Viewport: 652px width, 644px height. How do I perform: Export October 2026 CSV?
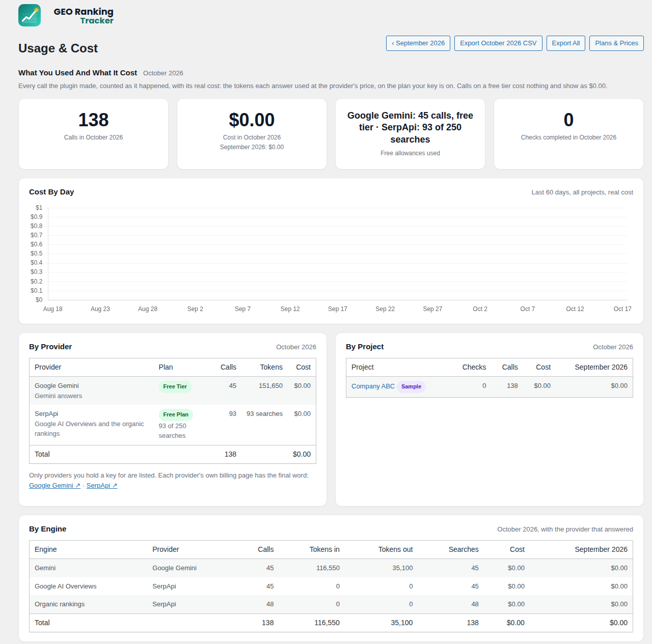pyautogui.click(x=498, y=43)
